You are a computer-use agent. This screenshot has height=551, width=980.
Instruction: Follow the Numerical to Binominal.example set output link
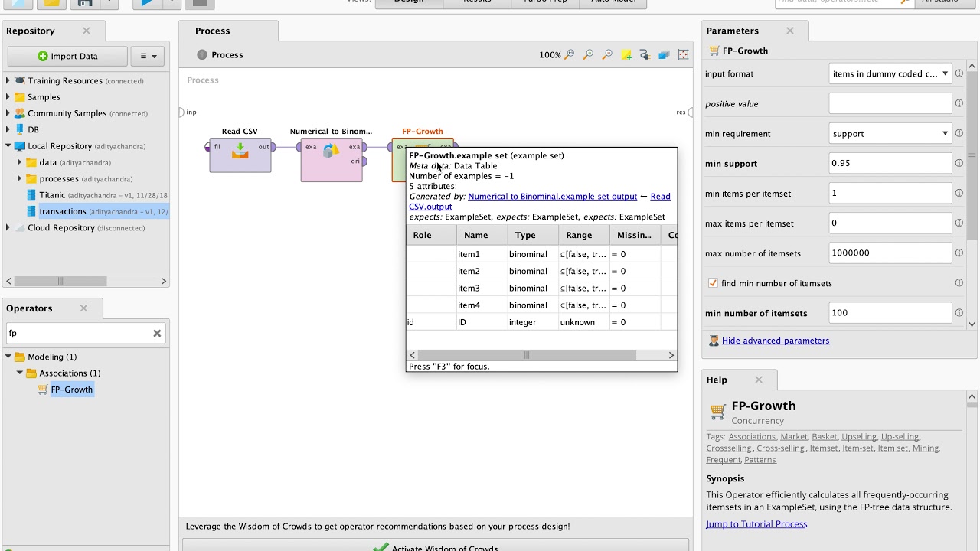[553, 197]
